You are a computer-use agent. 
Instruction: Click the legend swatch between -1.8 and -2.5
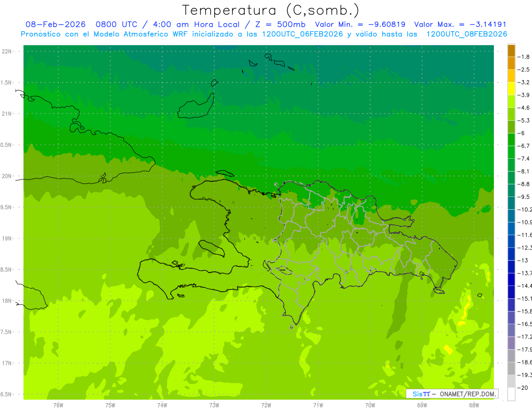pos(511,63)
